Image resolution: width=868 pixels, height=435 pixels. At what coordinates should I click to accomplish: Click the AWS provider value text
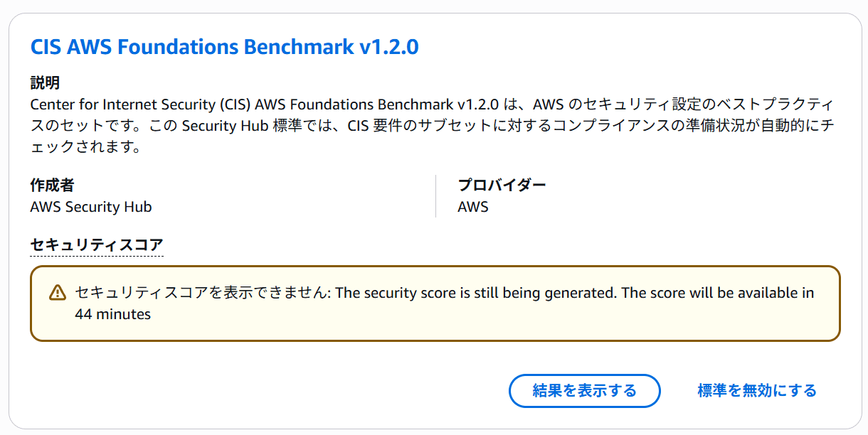(473, 207)
